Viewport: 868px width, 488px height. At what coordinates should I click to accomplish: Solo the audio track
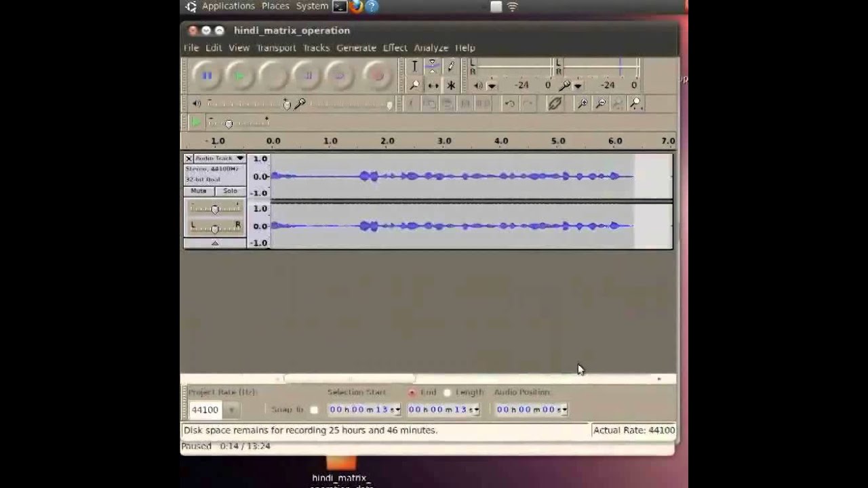coord(231,191)
